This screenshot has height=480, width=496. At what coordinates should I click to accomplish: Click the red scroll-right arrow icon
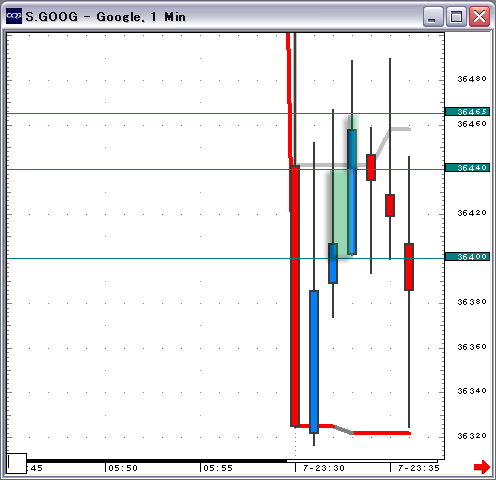[482, 467]
